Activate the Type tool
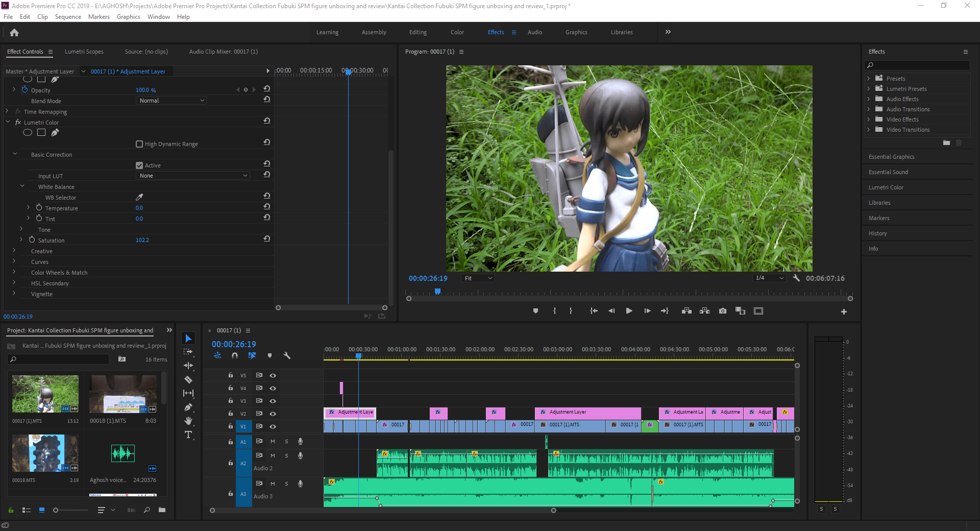 [x=188, y=435]
